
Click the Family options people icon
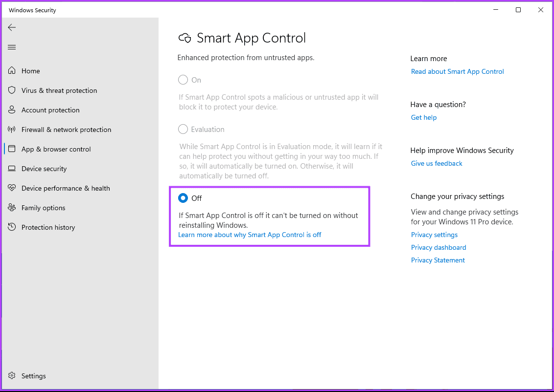[x=12, y=208]
